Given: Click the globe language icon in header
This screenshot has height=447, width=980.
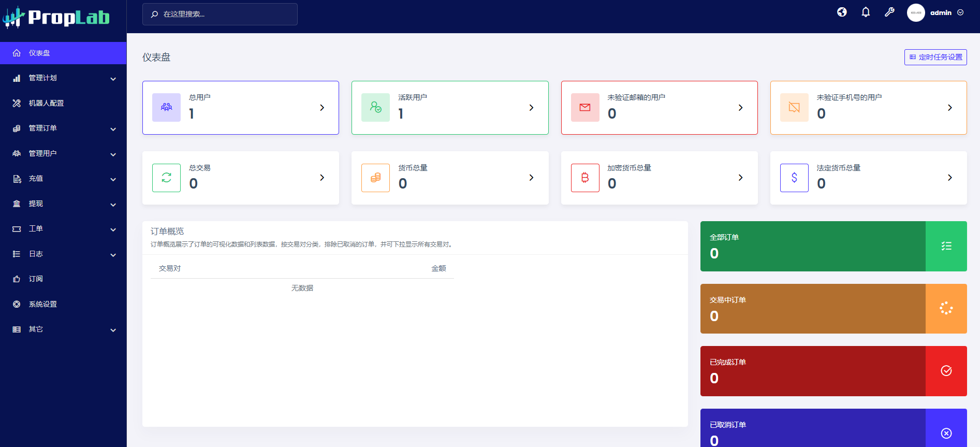Looking at the screenshot, I should [x=842, y=12].
